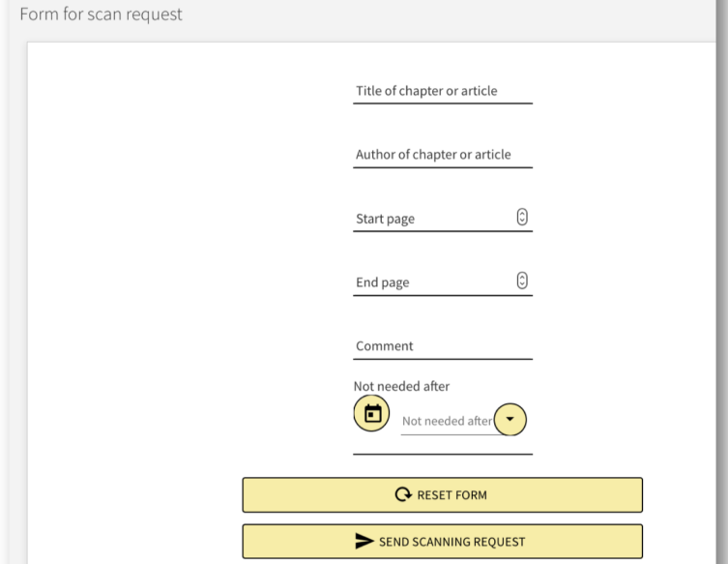728x564 pixels.
Task: Click the End page number stepper
Action: point(522,281)
